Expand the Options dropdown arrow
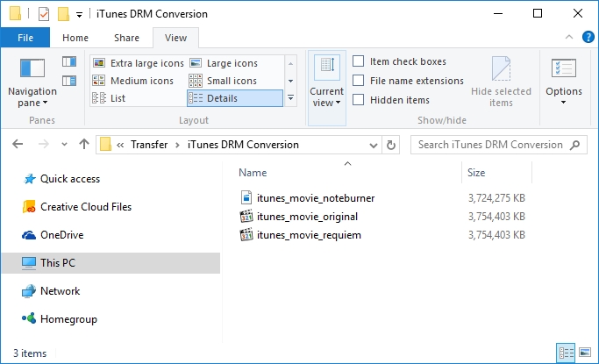The height and width of the screenshot is (364, 599). (563, 103)
